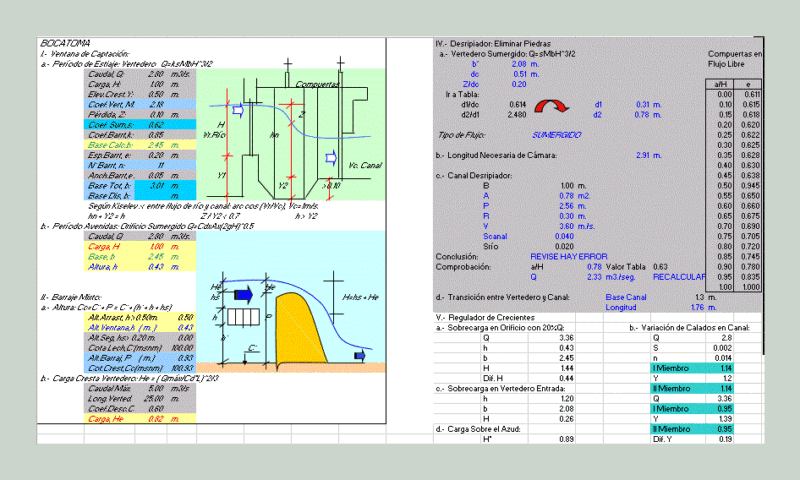800x480 pixels.
Task: Click the teal I Miembro cell below n
Action: (693, 368)
